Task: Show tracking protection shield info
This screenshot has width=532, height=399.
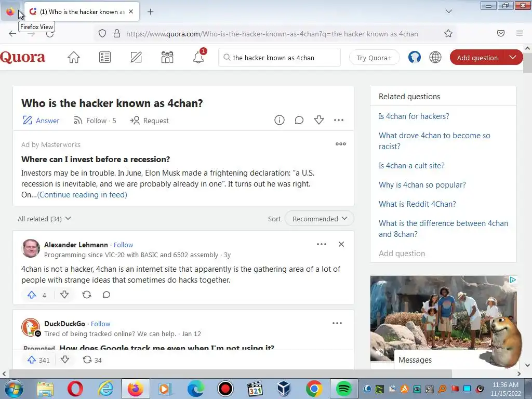Action: (102, 33)
